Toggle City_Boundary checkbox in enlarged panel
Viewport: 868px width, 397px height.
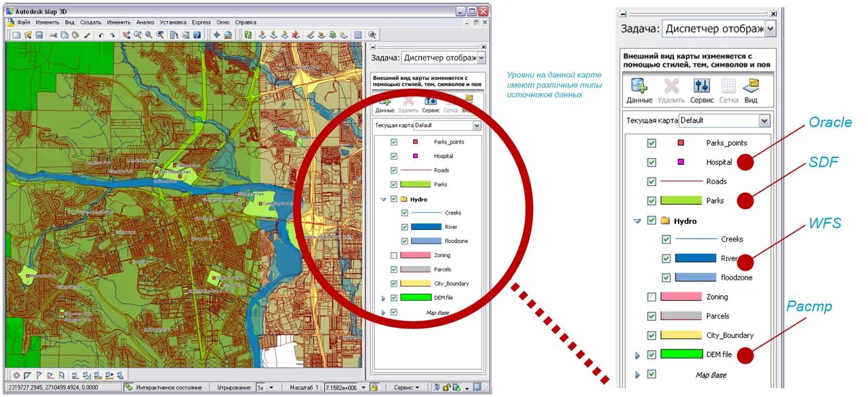tap(652, 335)
